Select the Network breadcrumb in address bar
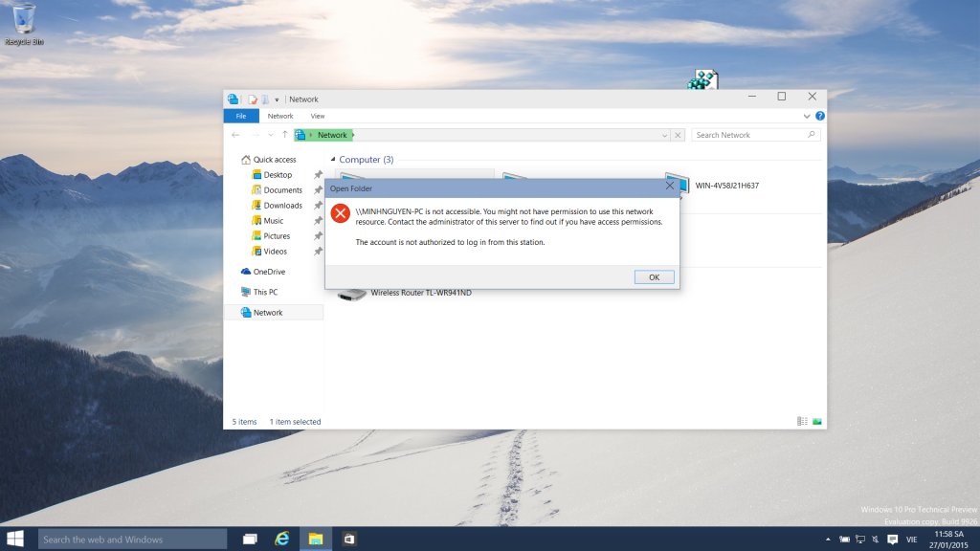 coord(332,135)
